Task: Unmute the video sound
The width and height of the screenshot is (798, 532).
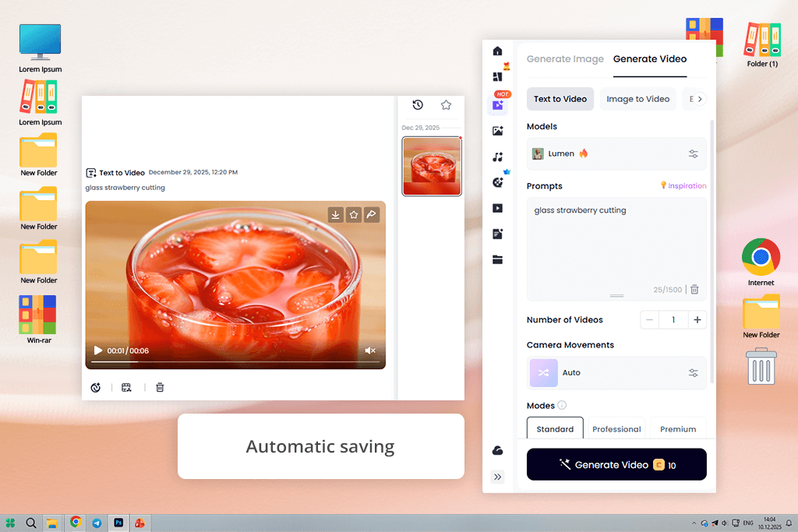Action: [x=370, y=351]
